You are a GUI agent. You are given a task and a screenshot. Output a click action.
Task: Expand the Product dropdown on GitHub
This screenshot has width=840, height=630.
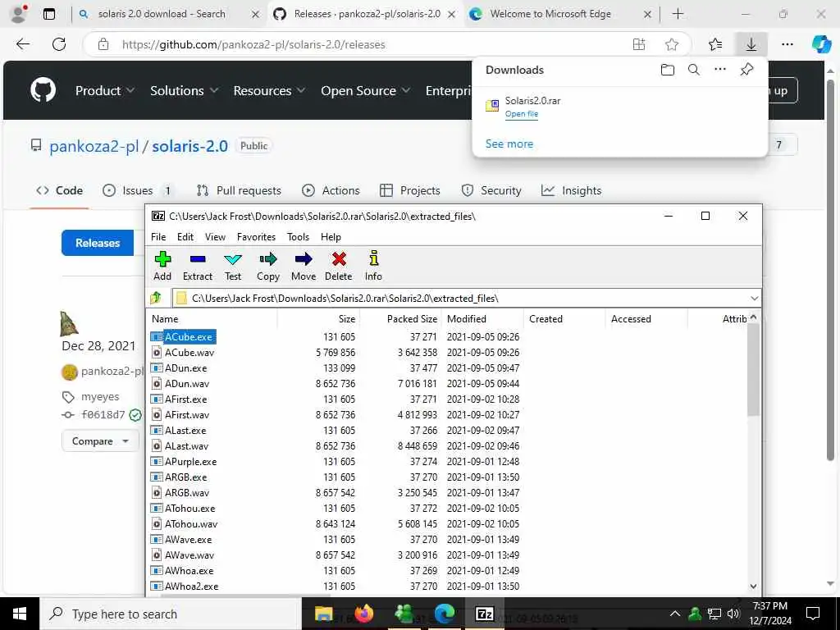tap(104, 90)
